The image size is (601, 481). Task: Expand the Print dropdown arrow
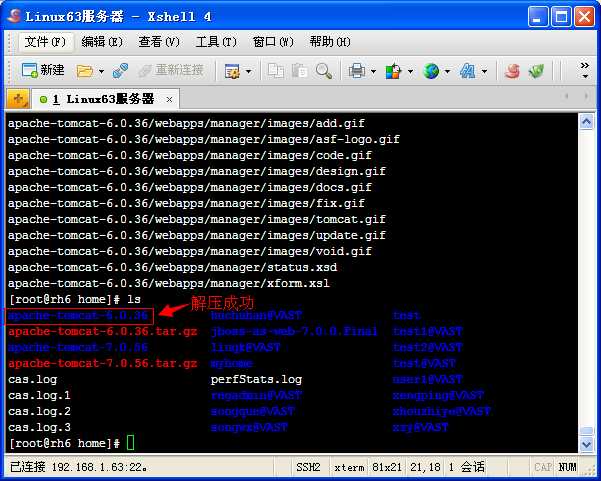[x=373, y=71]
